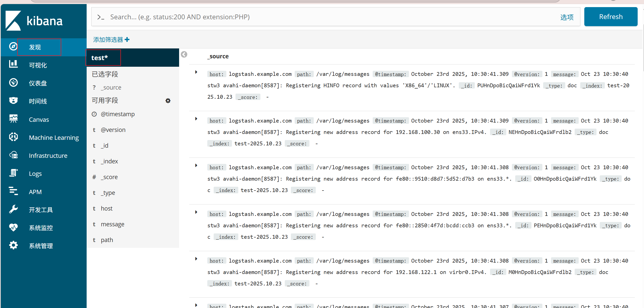Open the Timelion (时间线) bear icon
This screenshot has width=644, height=308.
pos(13,100)
